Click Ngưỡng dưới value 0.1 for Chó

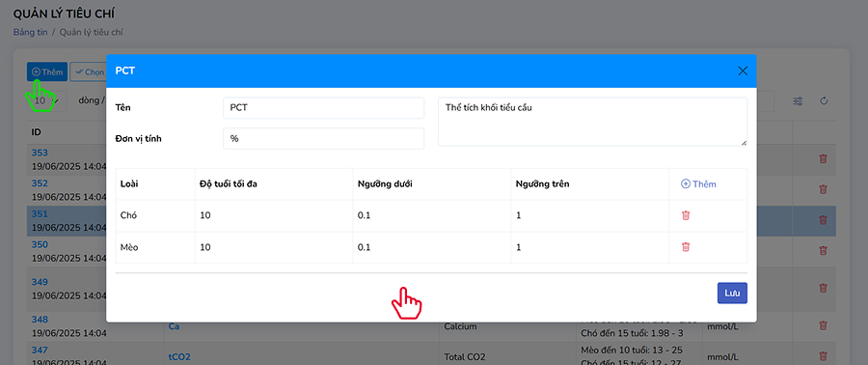(432, 215)
